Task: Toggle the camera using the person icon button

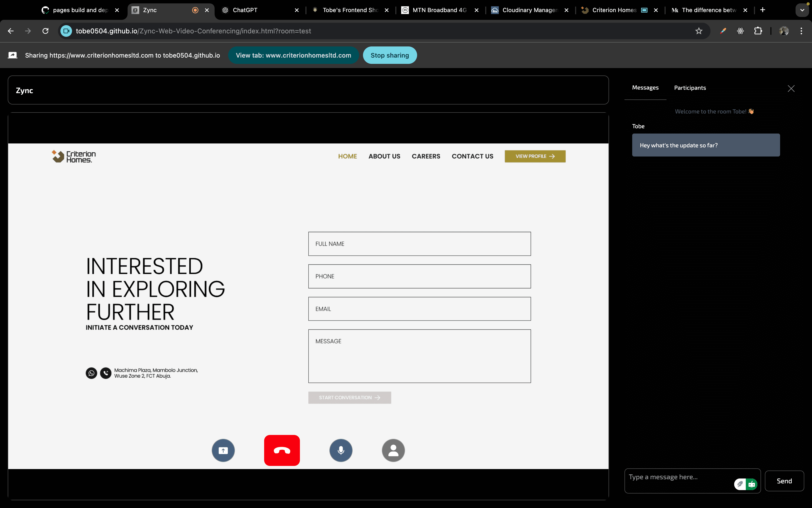Action: [x=393, y=450]
